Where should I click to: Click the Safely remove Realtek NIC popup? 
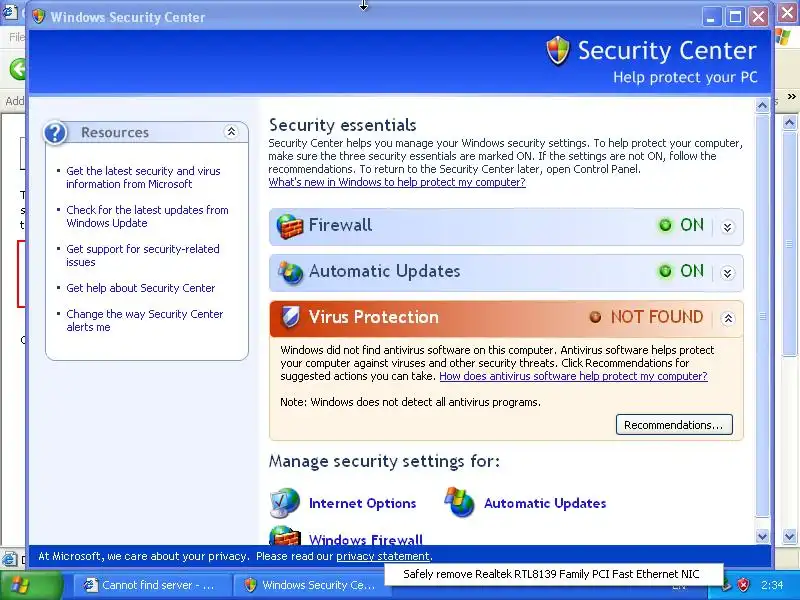(x=553, y=574)
